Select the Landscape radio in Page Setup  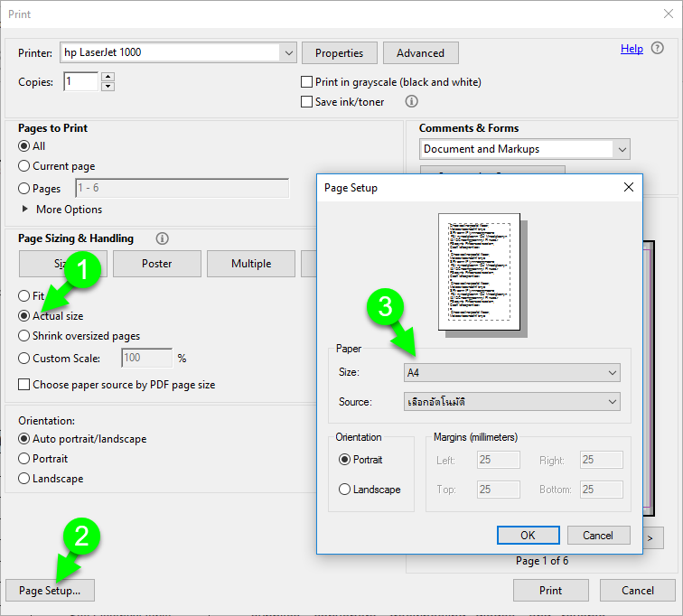344,490
